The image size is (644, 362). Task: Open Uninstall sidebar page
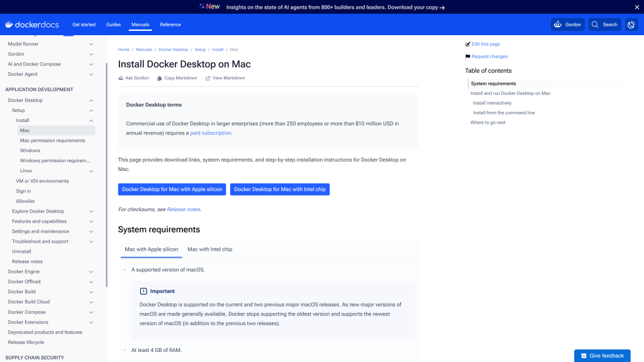click(21, 251)
